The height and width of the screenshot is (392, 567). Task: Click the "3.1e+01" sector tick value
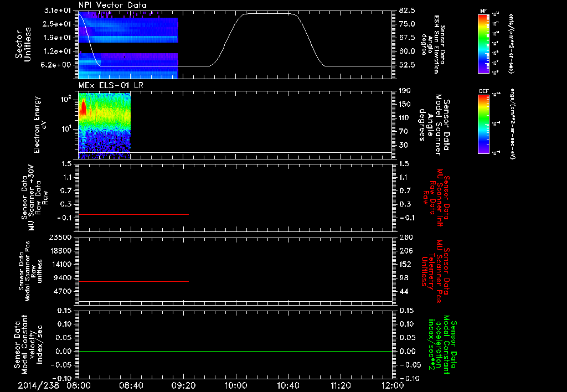coord(58,10)
